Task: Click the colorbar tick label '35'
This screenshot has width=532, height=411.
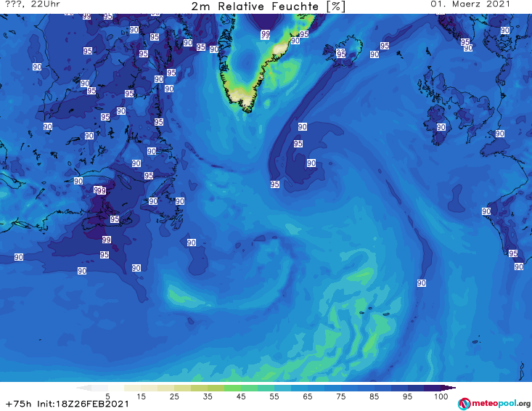Action: click(208, 396)
